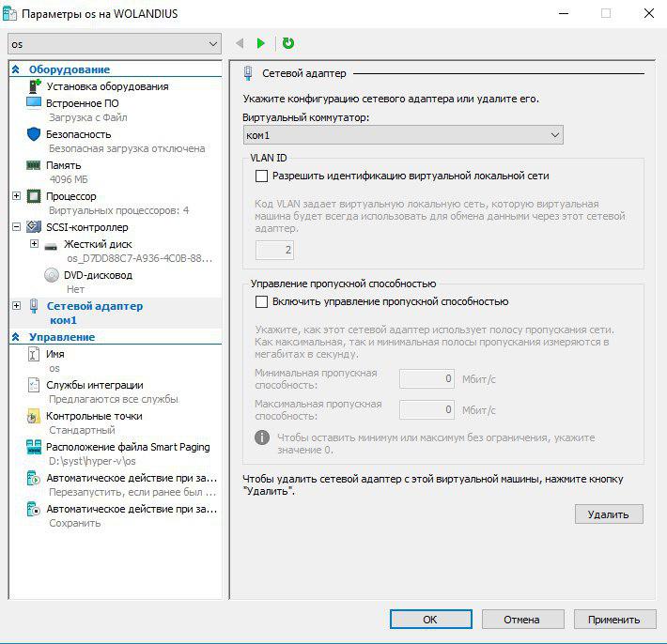Click the blue shield Security icon
The width and height of the screenshot is (667, 644).
pos(34,134)
